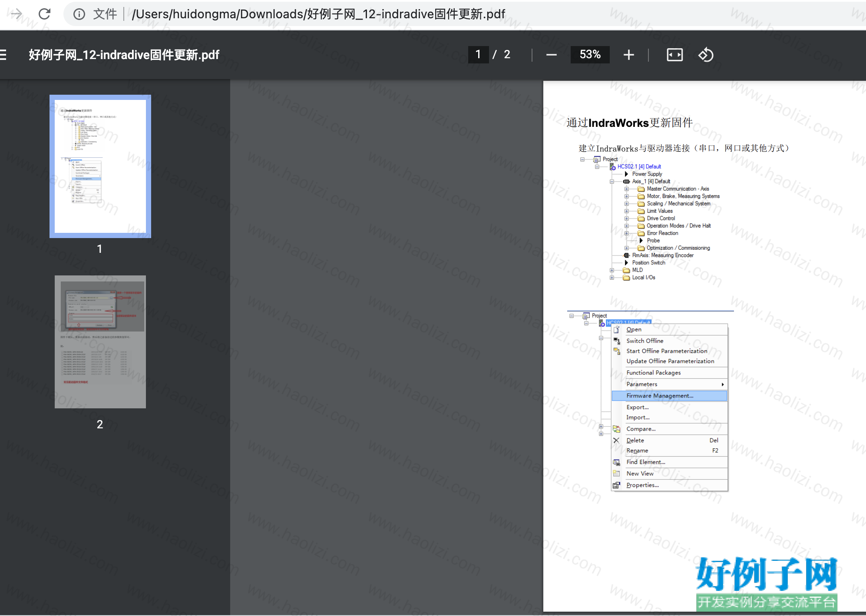Click the upper Project root icon

[x=597, y=159]
